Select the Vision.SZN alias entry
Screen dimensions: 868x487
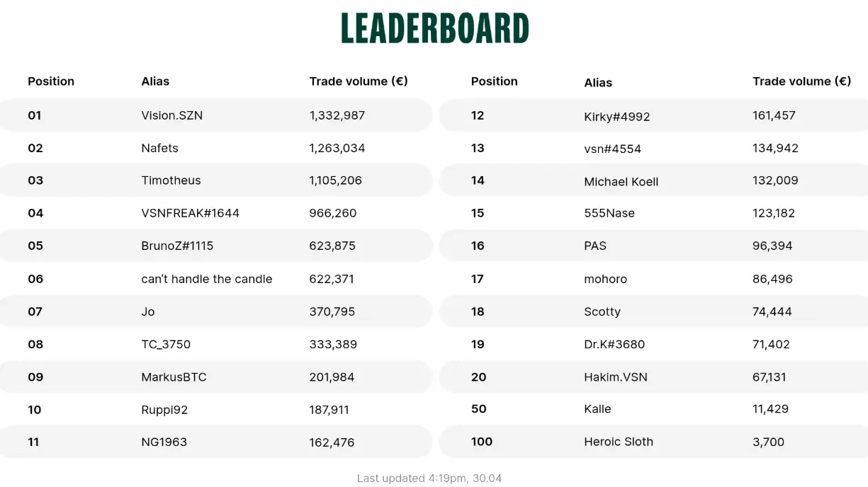point(172,115)
